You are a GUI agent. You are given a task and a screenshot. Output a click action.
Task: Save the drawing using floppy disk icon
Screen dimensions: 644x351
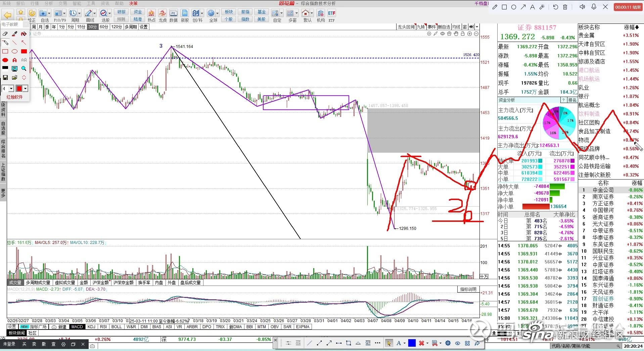[x=5, y=78]
